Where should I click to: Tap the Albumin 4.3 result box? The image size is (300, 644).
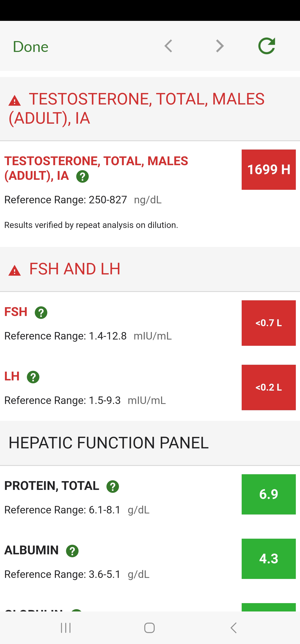(269, 558)
